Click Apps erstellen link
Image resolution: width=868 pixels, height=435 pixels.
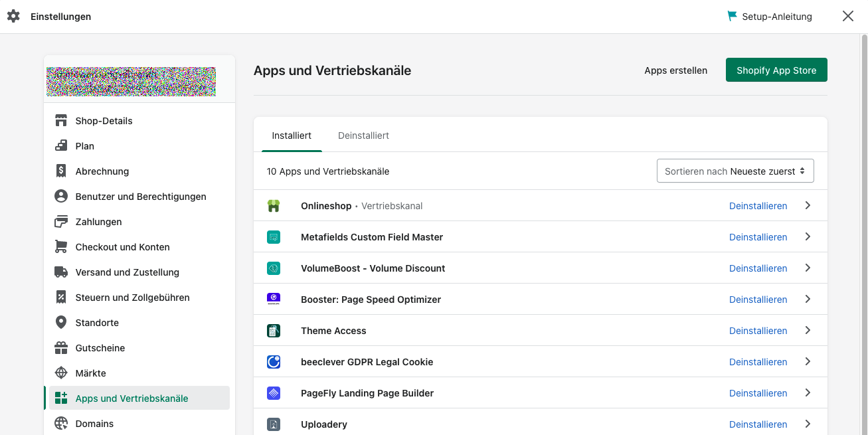click(675, 70)
